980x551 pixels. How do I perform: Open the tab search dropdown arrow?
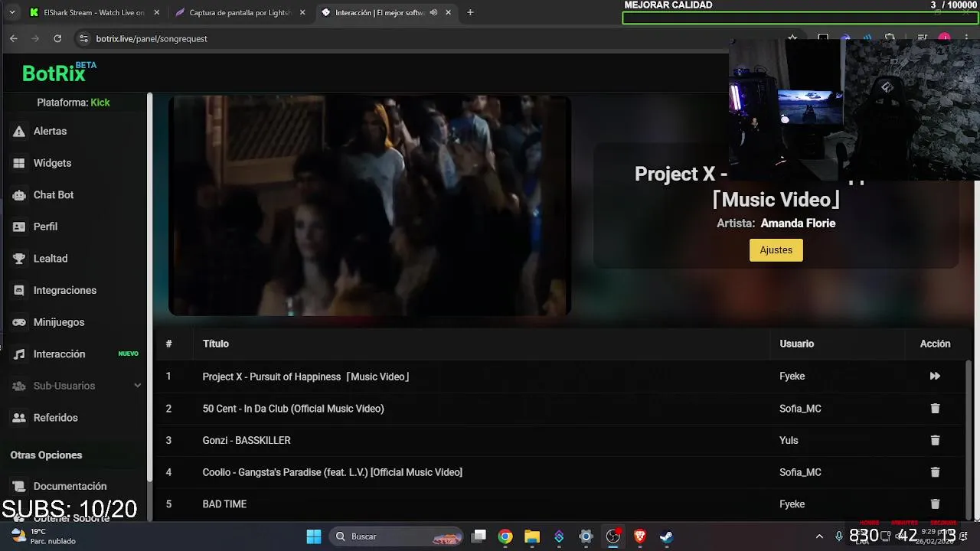click(x=11, y=12)
